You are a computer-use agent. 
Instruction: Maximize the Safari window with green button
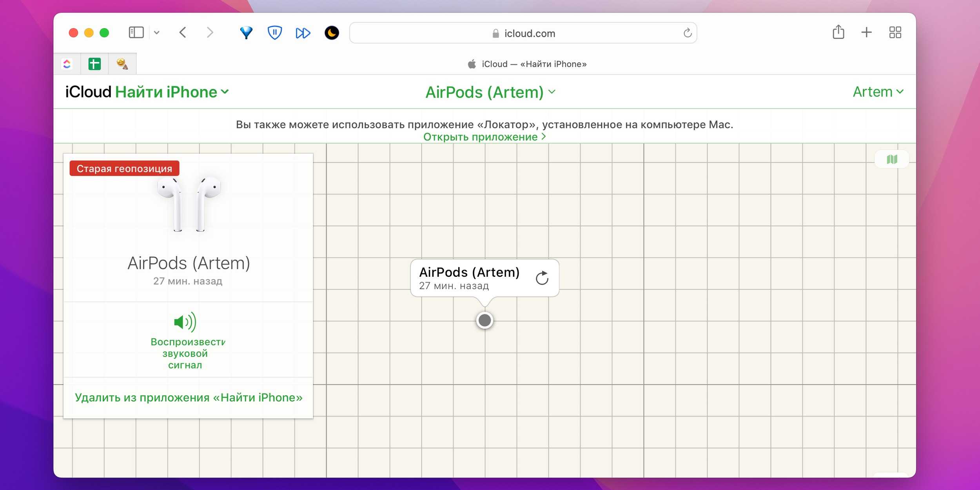click(104, 33)
